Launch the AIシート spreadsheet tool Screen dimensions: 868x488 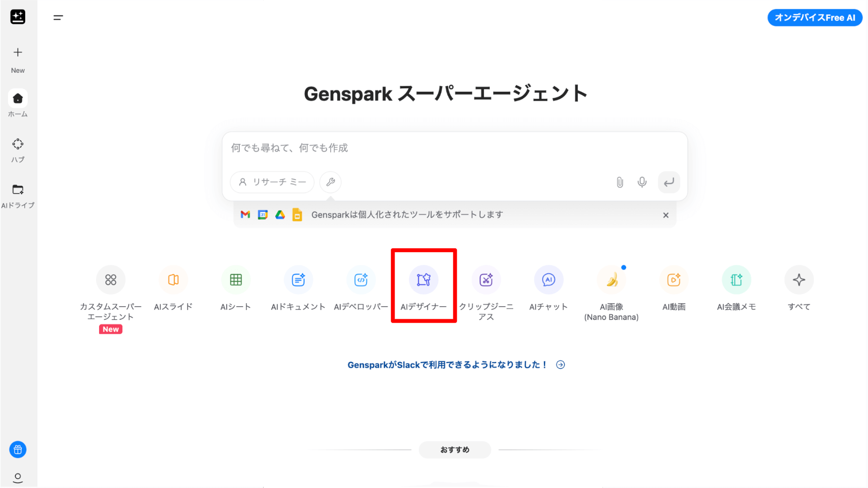tap(236, 280)
